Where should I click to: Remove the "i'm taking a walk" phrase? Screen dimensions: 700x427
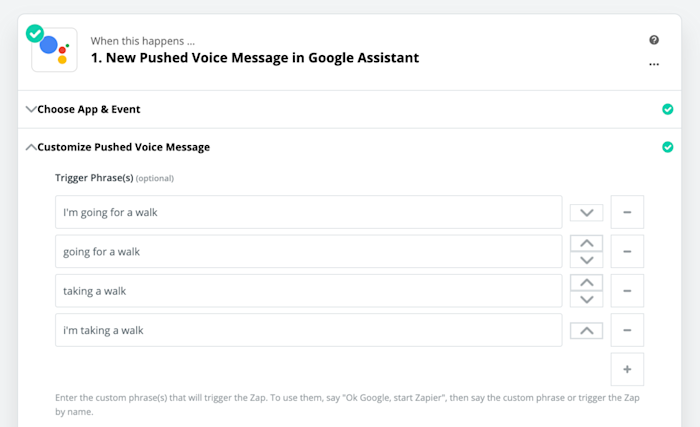[627, 330]
